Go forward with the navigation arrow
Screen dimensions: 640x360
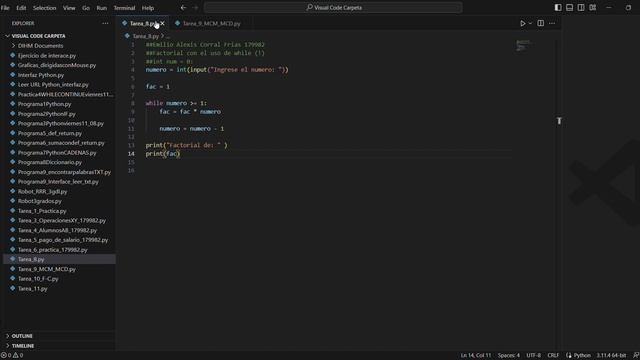195,7
